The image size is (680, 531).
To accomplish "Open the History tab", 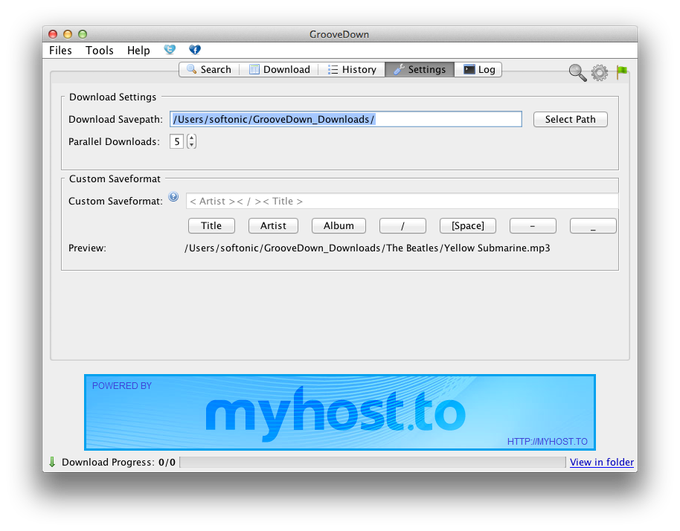I will pos(352,69).
